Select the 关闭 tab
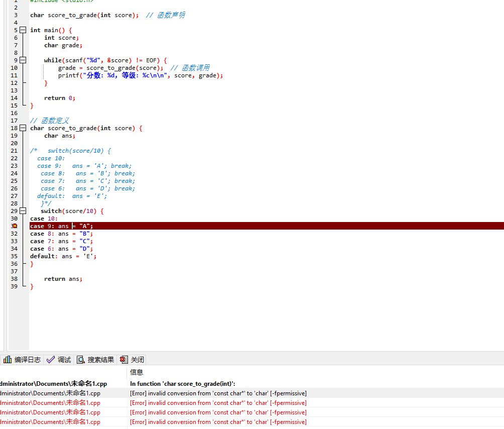504x429 pixels. (x=132, y=360)
